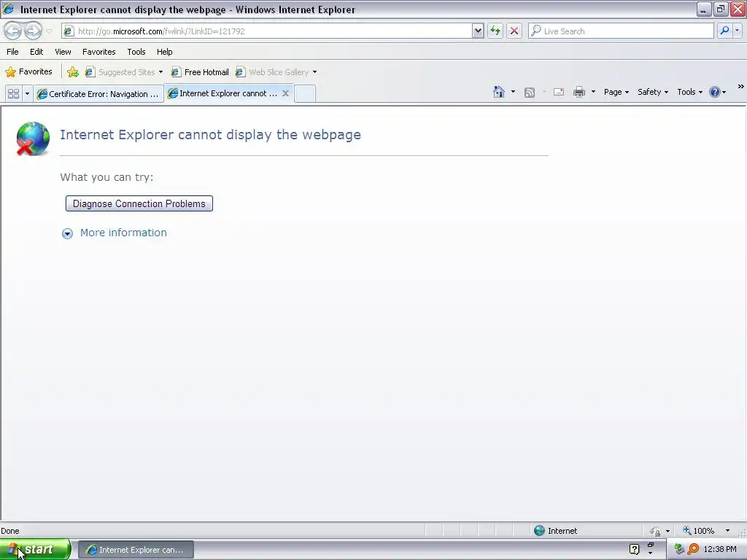This screenshot has width=747, height=560.
Task: Switch to the Certificate Error: Navigation tab
Action: [98, 94]
